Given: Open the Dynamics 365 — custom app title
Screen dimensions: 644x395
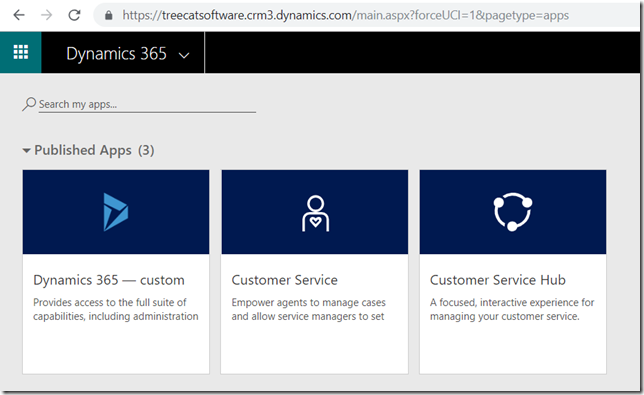Looking at the screenshot, I should click(109, 280).
